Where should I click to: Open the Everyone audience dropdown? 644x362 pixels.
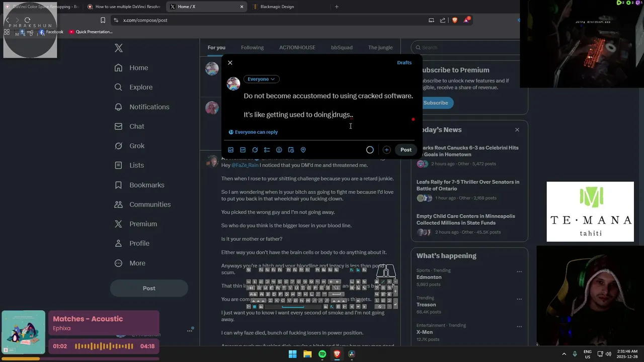coord(262,79)
